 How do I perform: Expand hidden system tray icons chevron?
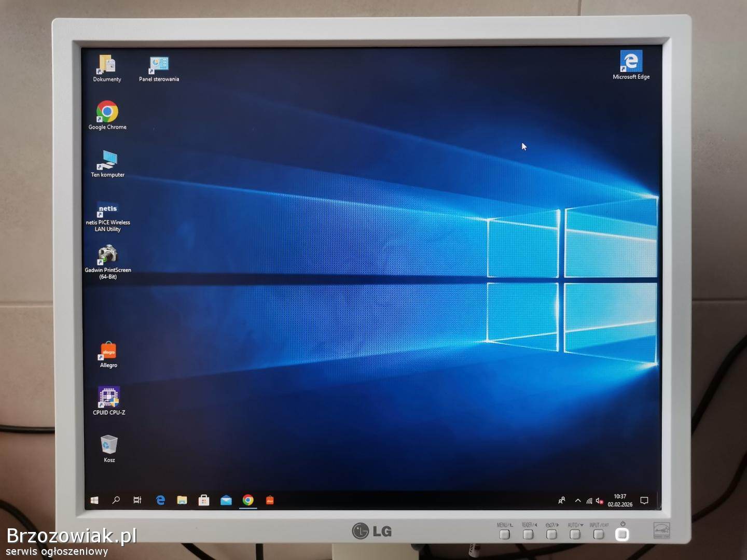click(577, 500)
